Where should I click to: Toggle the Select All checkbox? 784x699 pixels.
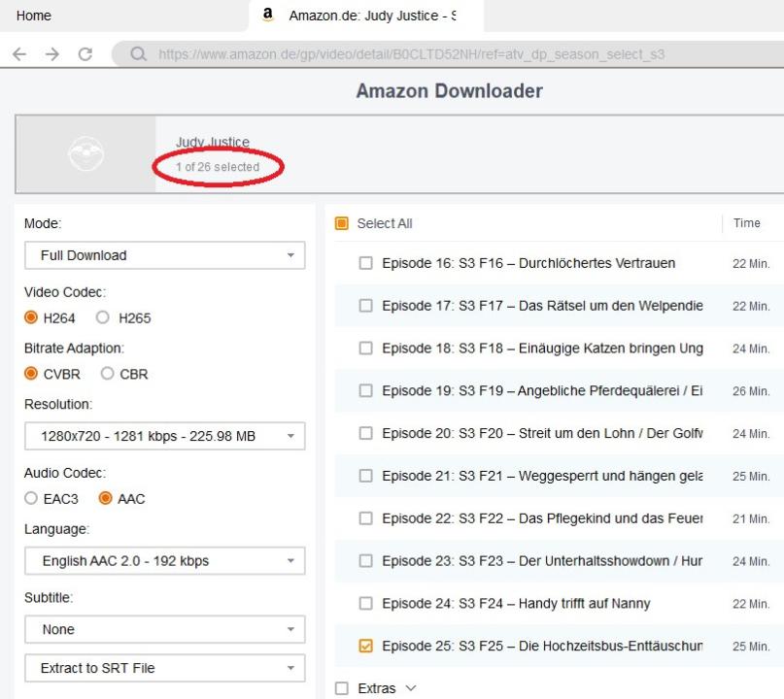[342, 223]
